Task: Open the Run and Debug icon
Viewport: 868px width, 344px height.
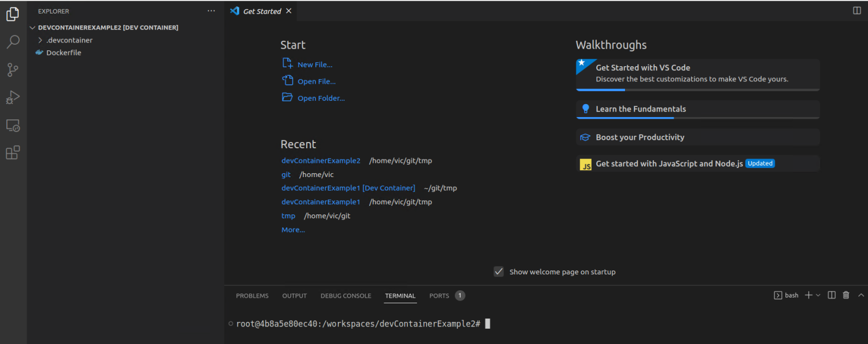Action: 13,97
